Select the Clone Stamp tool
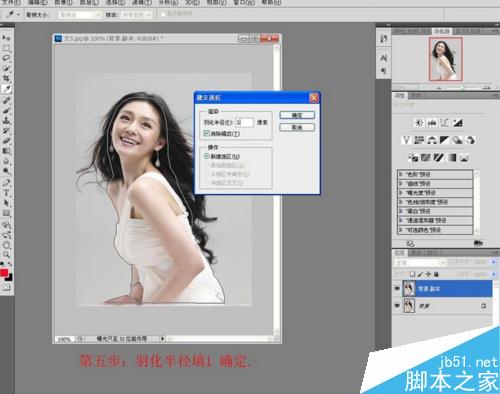This screenshot has height=394, width=500. (x=6, y=120)
